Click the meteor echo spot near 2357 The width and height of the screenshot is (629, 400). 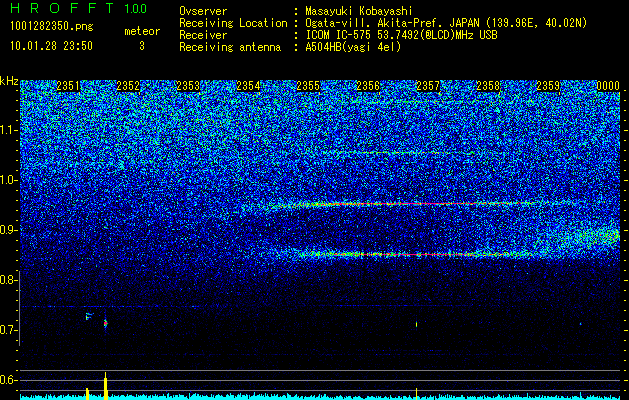[416, 324]
